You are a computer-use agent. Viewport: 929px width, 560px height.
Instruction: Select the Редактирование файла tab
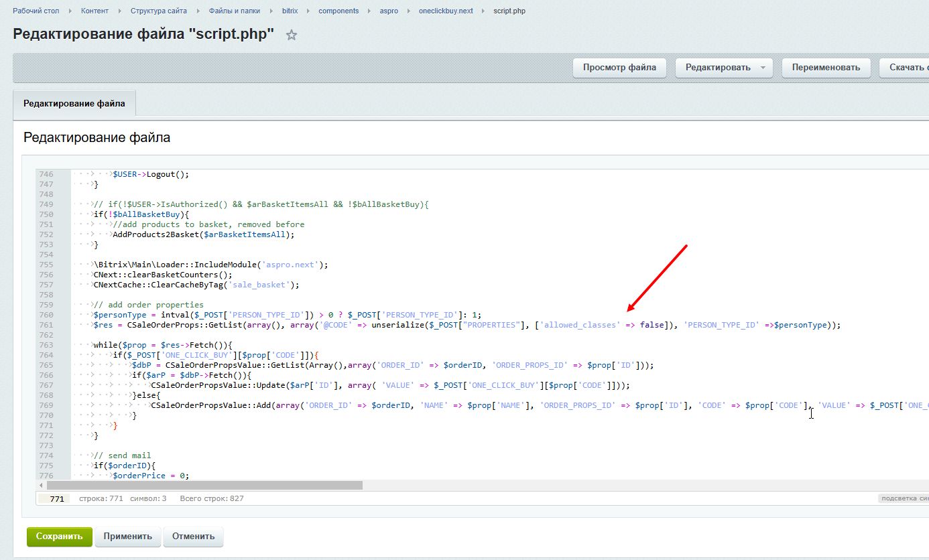coord(74,104)
